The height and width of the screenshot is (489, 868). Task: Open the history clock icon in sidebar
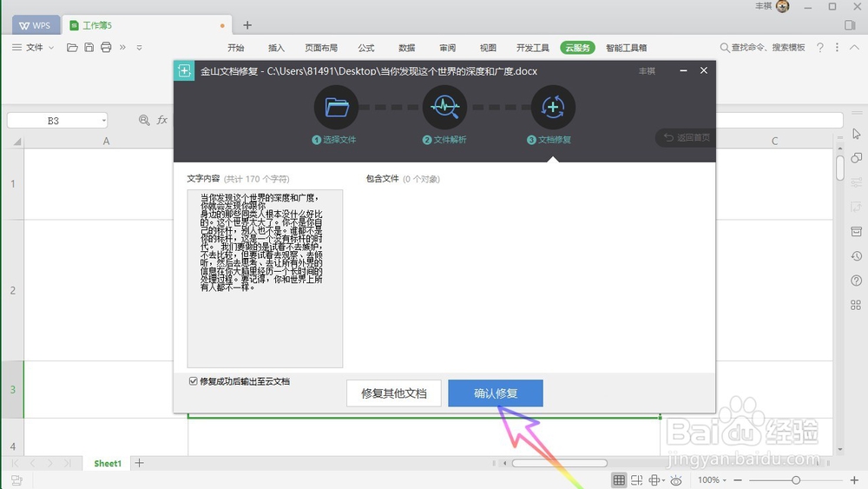coord(857,256)
